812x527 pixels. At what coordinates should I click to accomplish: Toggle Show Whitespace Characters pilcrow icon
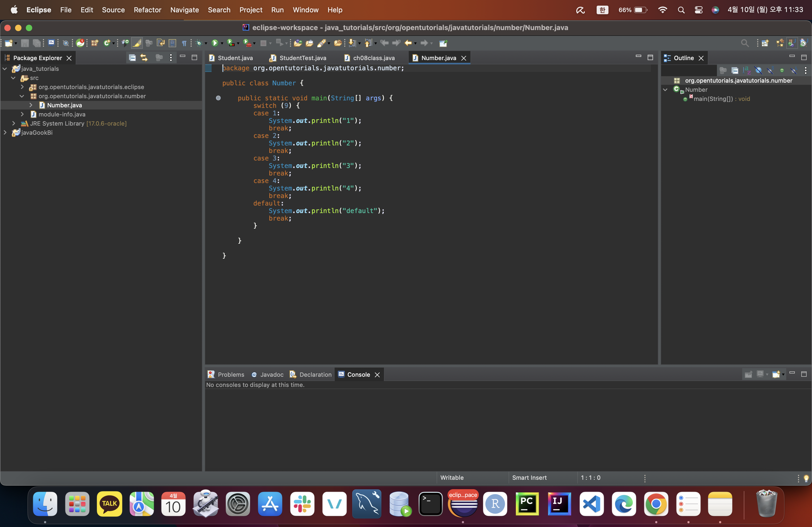pos(184,43)
